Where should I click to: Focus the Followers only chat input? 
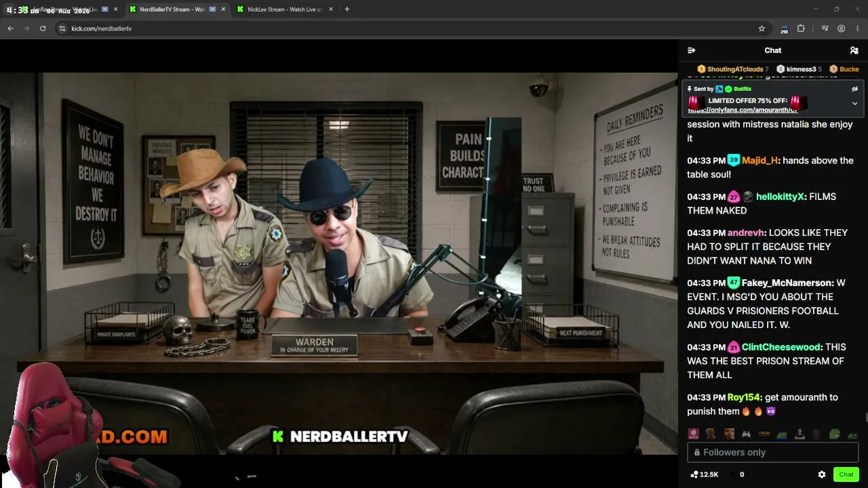[x=773, y=452]
